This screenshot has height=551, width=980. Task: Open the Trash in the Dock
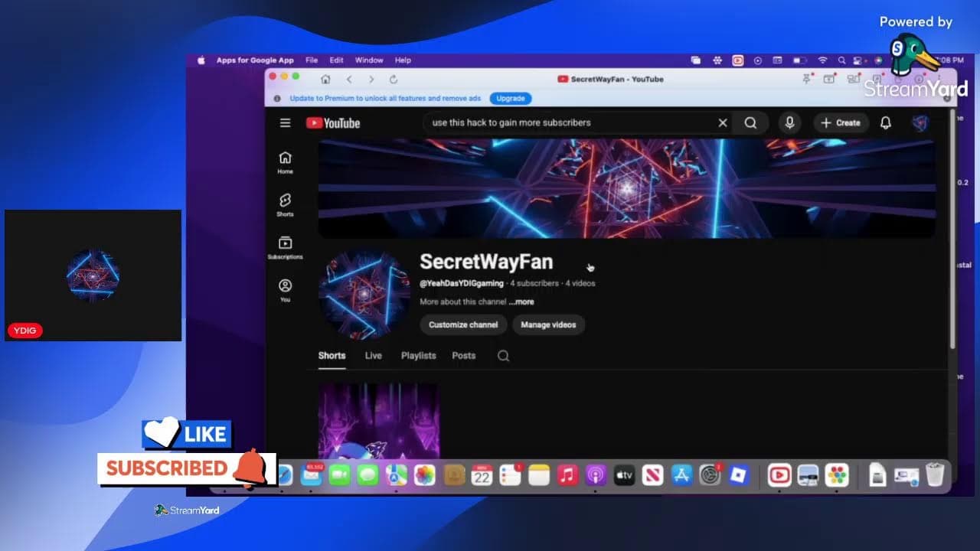click(x=935, y=474)
